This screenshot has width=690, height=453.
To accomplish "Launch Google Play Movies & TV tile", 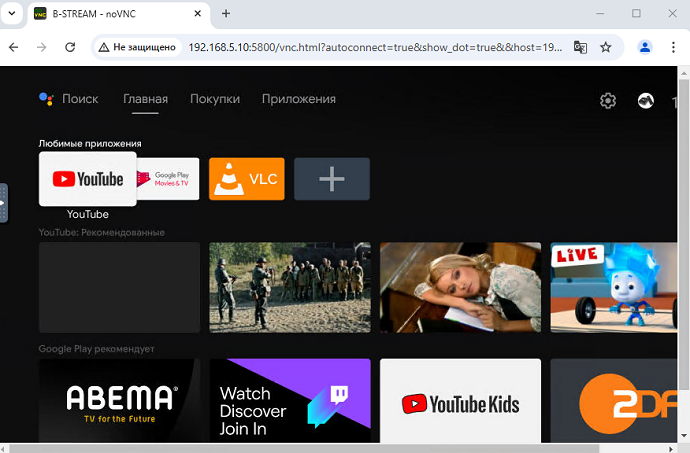I will (168, 179).
